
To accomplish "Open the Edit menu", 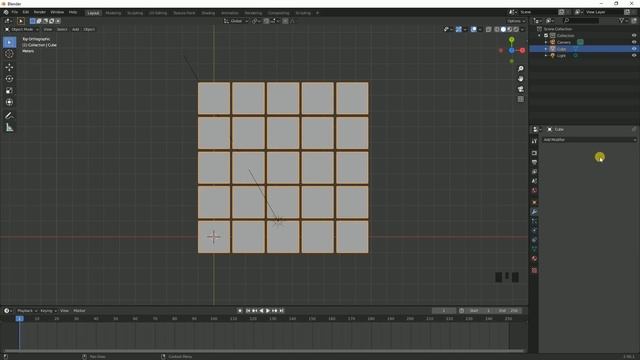I will (26, 12).
